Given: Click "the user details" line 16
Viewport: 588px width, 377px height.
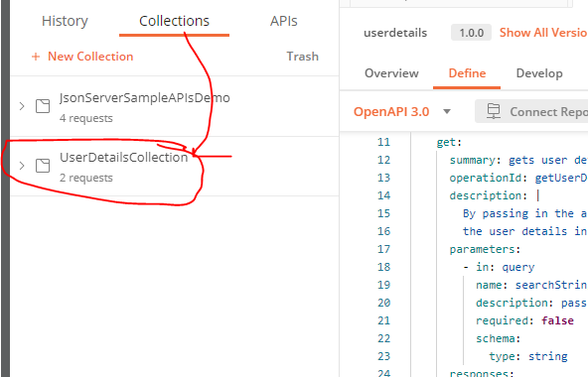Looking at the screenshot, I should tap(524, 231).
